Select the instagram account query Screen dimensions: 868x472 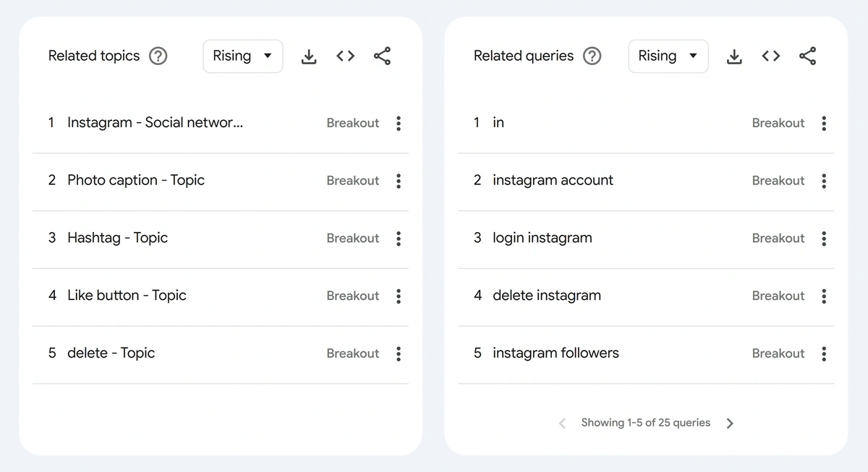point(553,181)
